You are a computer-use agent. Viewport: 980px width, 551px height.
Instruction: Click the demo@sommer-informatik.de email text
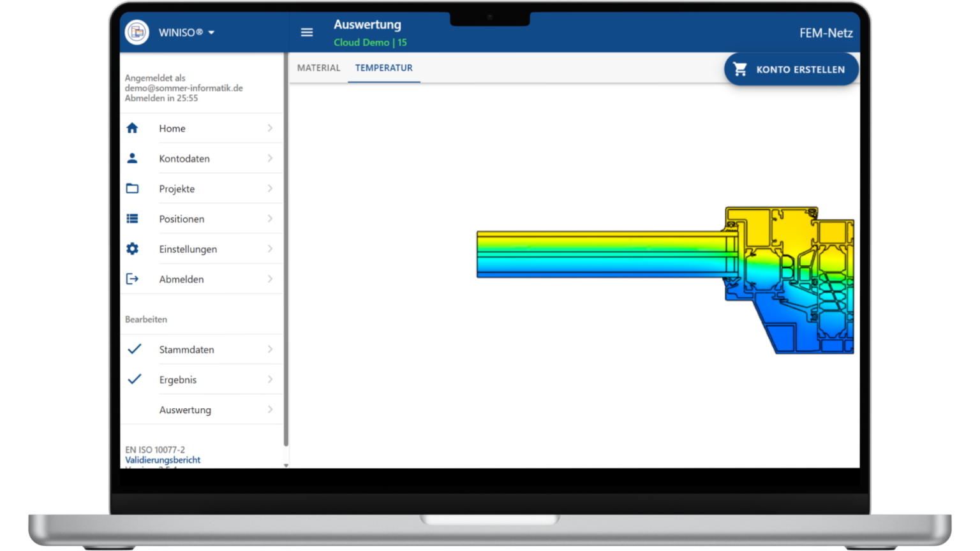coord(184,88)
